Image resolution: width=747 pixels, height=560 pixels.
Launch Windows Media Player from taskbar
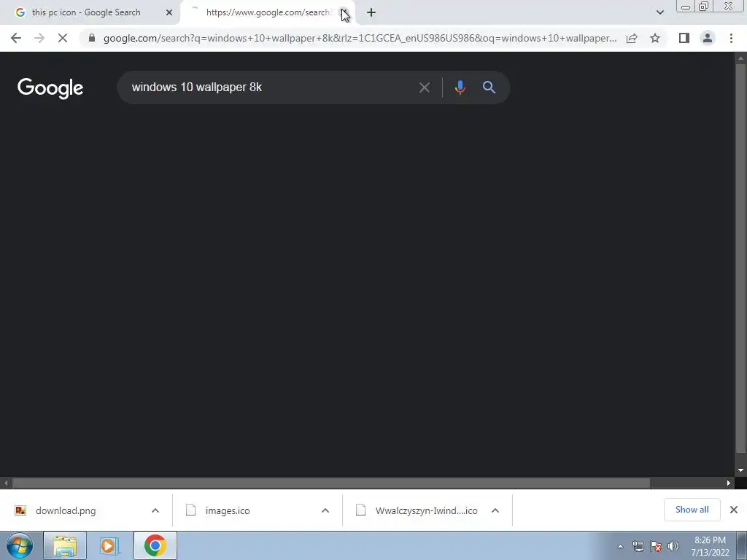(x=109, y=545)
